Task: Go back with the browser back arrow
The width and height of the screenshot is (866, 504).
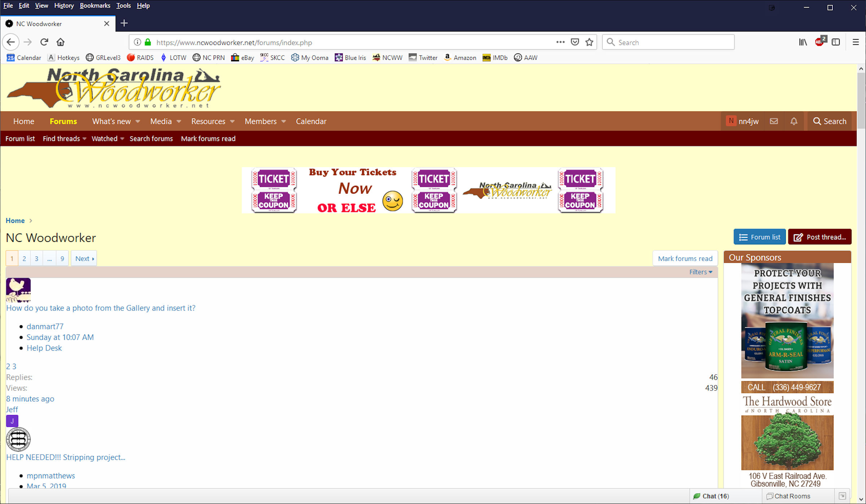Action: pos(11,42)
